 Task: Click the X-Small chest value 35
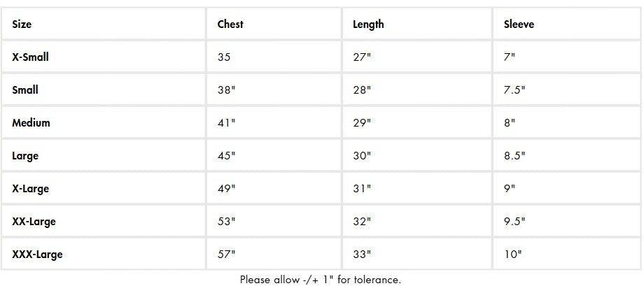(x=224, y=57)
